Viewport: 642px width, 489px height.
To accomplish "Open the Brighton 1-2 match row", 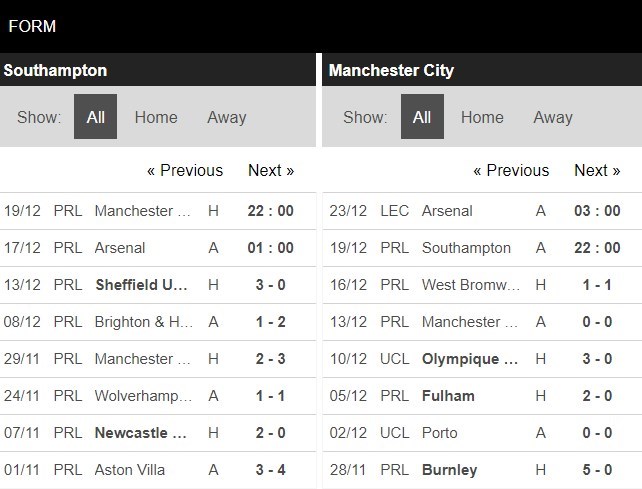I will (141, 322).
